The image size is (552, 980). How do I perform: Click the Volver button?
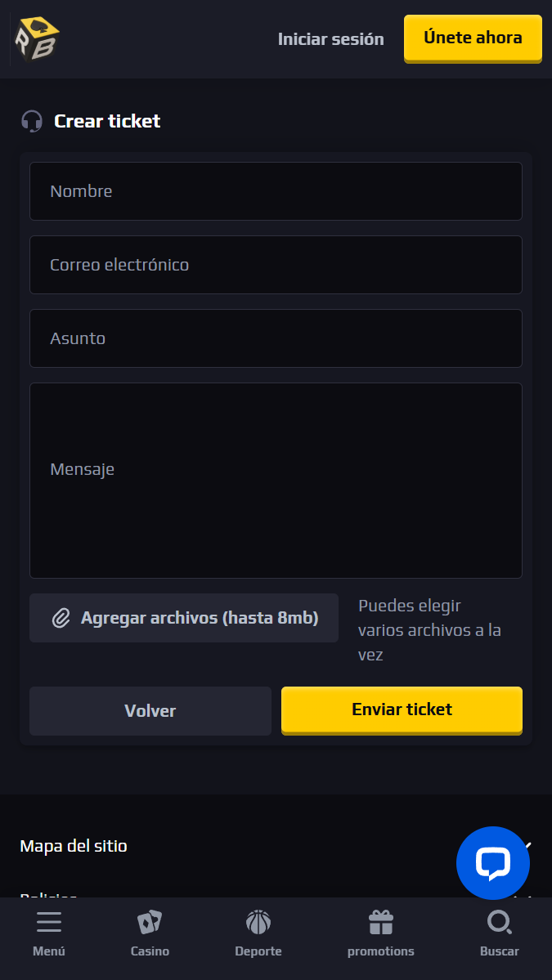(x=150, y=711)
